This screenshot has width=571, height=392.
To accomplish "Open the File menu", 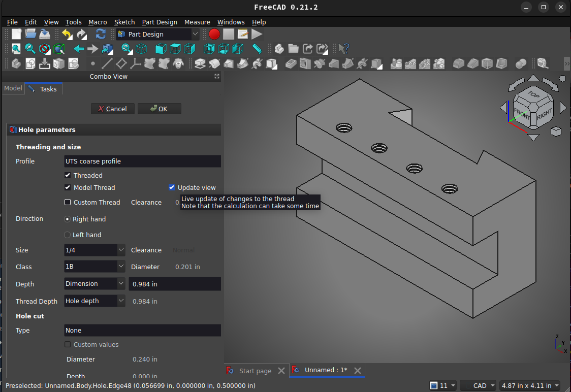I will coord(12,22).
